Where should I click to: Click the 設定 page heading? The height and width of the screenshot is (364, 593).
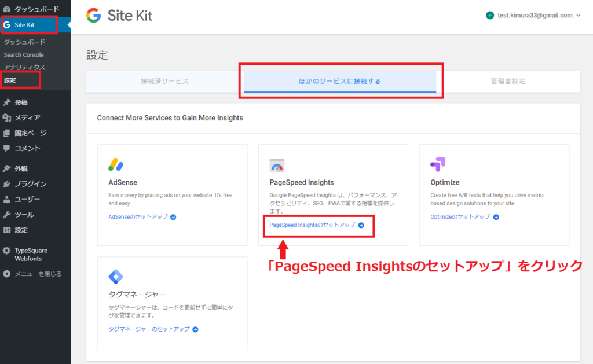(x=97, y=55)
